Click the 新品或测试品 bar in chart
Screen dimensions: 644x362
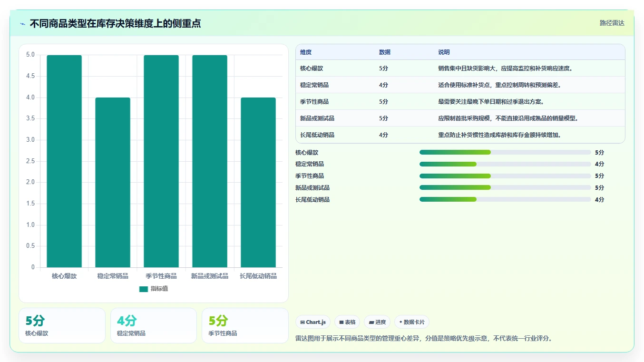click(210, 161)
